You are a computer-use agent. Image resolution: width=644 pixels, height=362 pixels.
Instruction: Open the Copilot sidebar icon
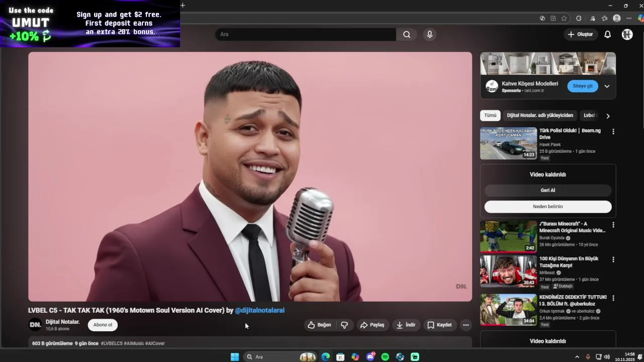pyautogui.click(x=640, y=18)
